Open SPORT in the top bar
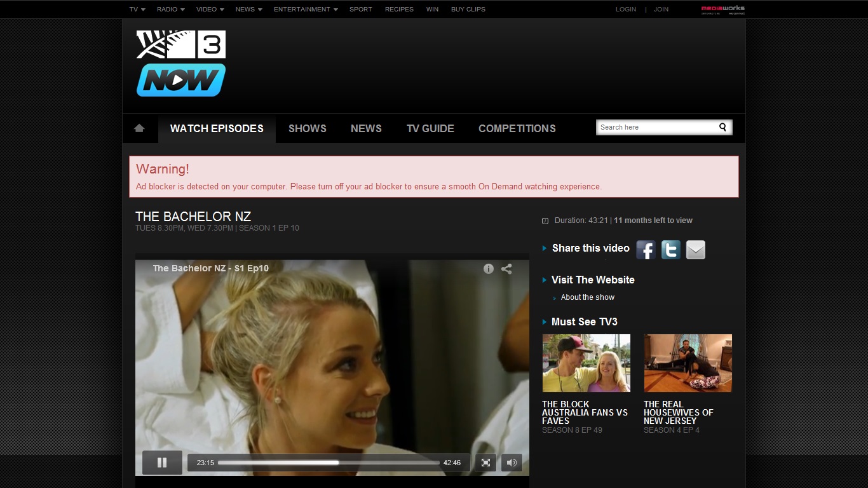Screen dimensions: 868x488 [x=361, y=10]
